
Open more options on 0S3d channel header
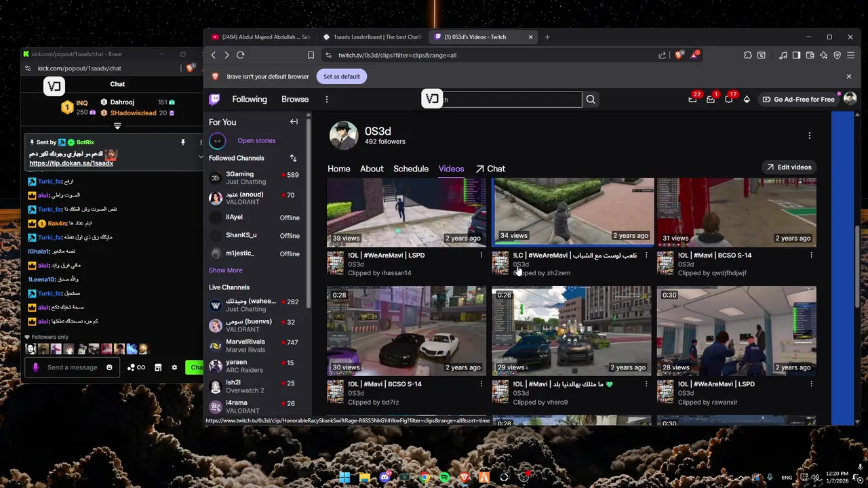(809, 136)
